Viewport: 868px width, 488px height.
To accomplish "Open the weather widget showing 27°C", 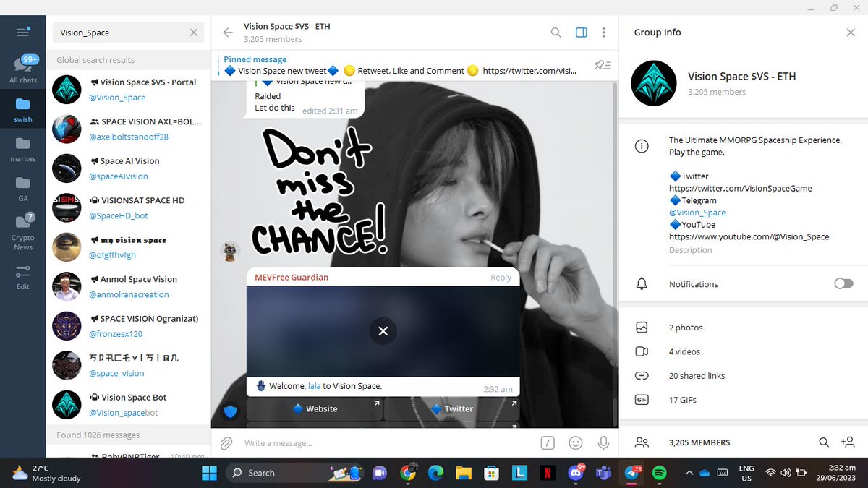I will (x=47, y=474).
